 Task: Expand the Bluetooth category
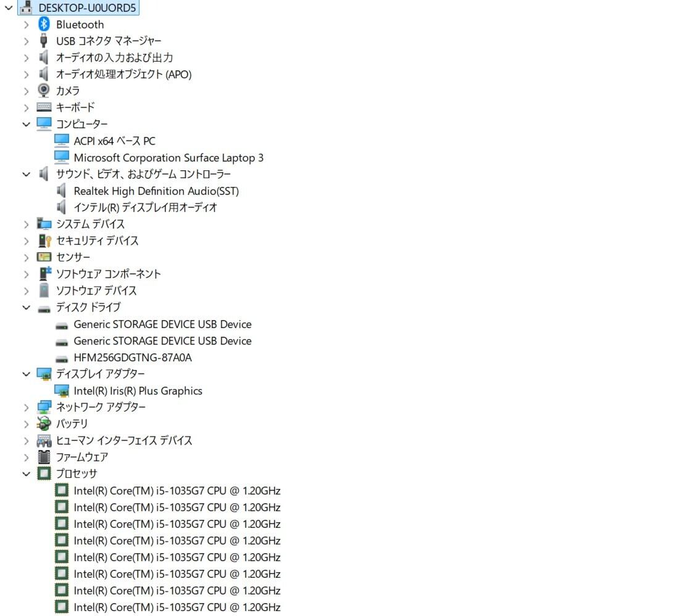[x=26, y=25]
